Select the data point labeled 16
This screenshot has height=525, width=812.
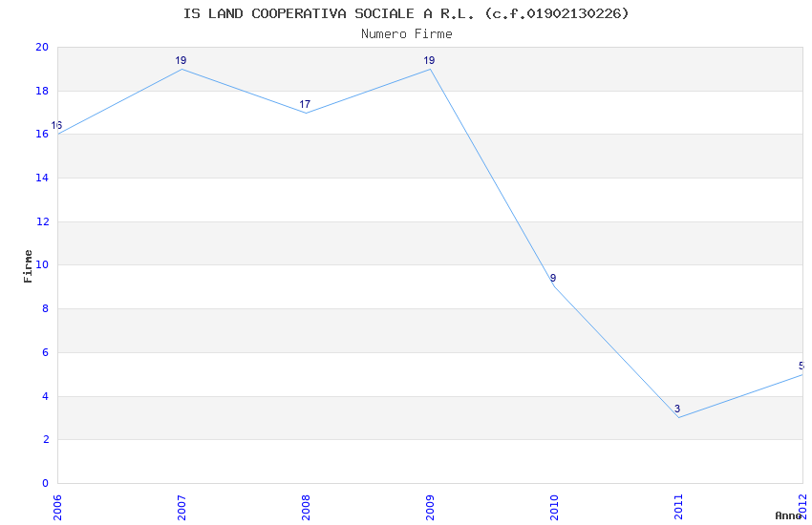pyautogui.click(x=56, y=126)
